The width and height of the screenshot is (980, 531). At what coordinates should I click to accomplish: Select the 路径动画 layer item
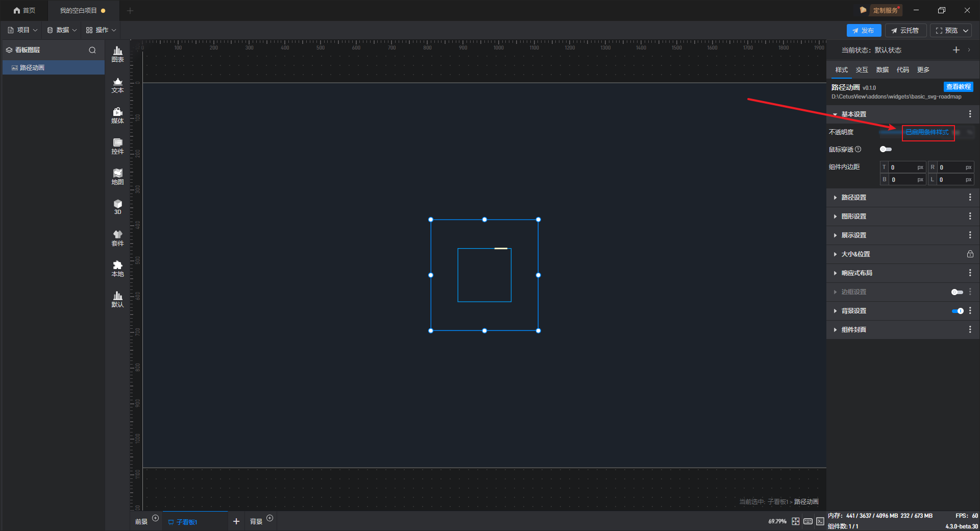pos(54,67)
